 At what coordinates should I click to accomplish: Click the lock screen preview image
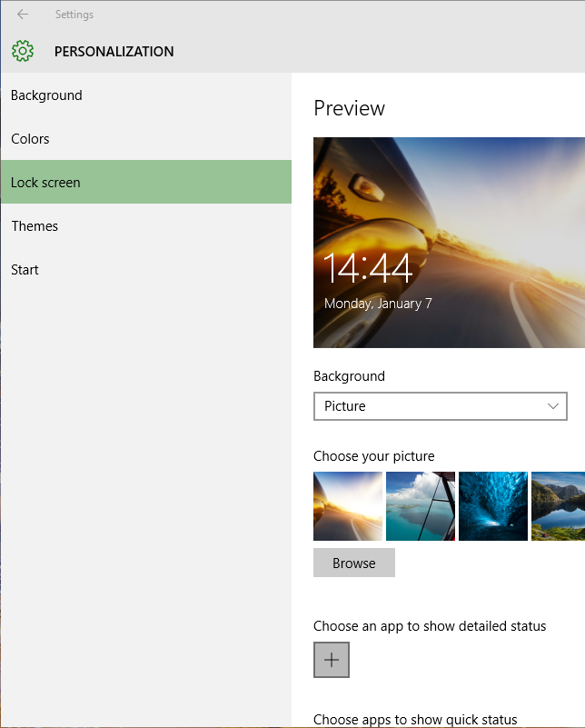point(449,243)
